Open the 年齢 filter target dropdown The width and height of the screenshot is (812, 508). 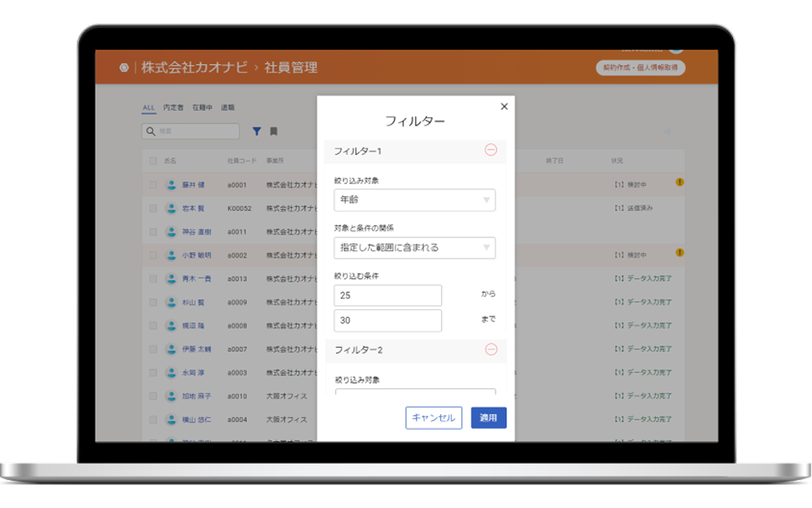click(414, 200)
